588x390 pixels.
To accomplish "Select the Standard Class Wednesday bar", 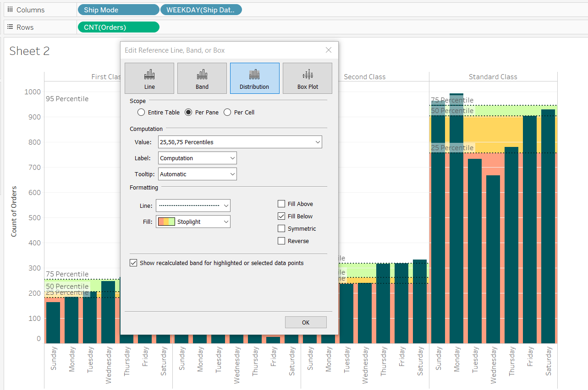I will point(493,259).
